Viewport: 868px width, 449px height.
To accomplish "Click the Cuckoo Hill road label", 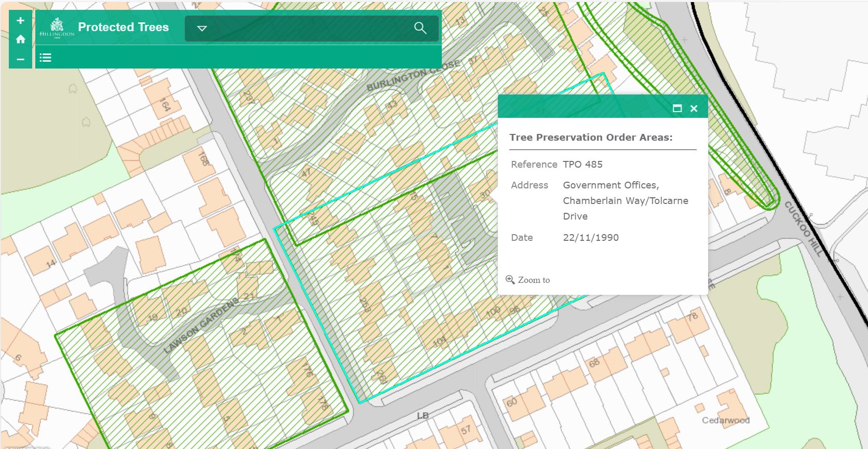I will click(x=803, y=228).
